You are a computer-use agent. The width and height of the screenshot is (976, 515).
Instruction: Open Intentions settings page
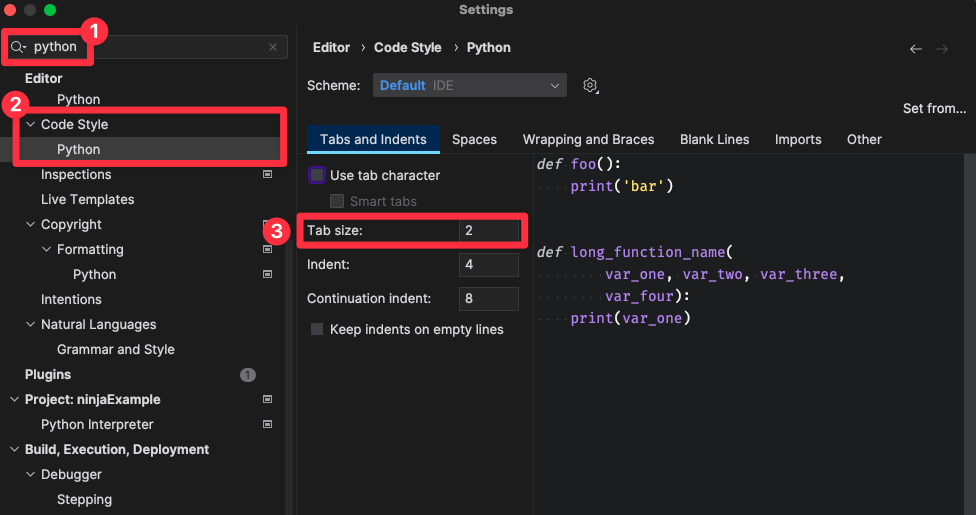tap(71, 300)
